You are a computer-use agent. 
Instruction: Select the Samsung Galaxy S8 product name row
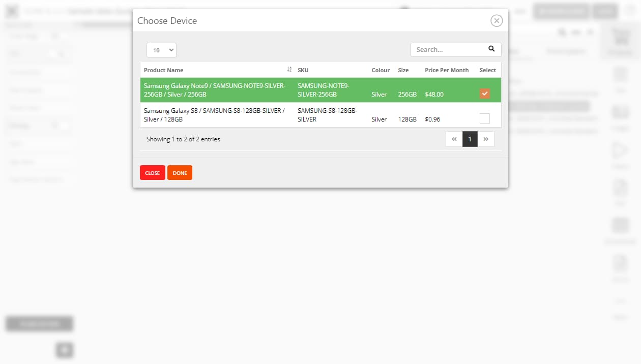point(214,115)
